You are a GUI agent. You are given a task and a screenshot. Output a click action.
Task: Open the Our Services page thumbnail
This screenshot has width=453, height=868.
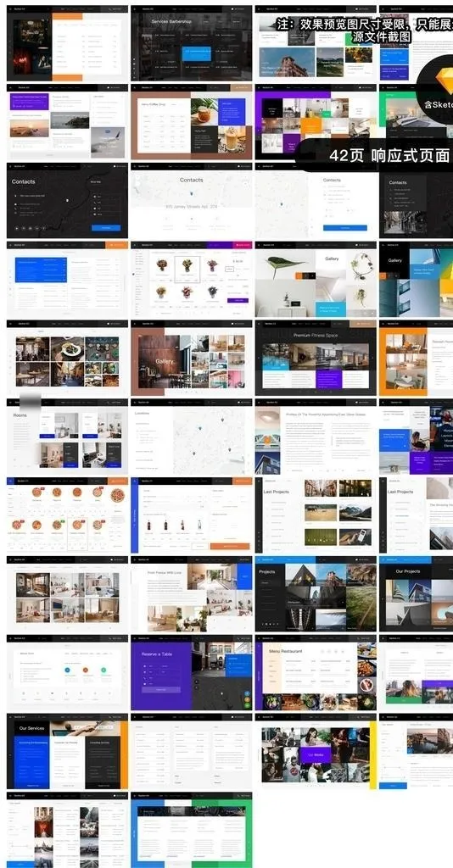pyautogui.click(x=67, y=751)
